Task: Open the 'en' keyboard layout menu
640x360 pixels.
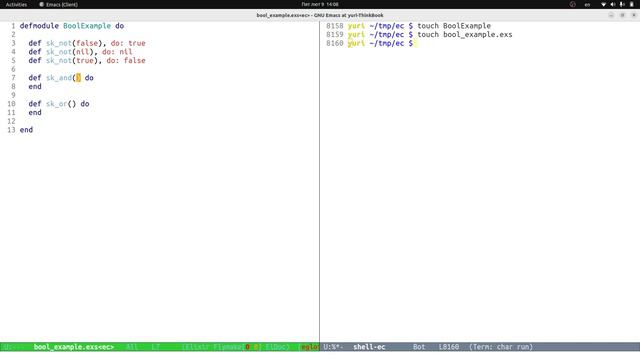Action: click(x=587, y=4)
